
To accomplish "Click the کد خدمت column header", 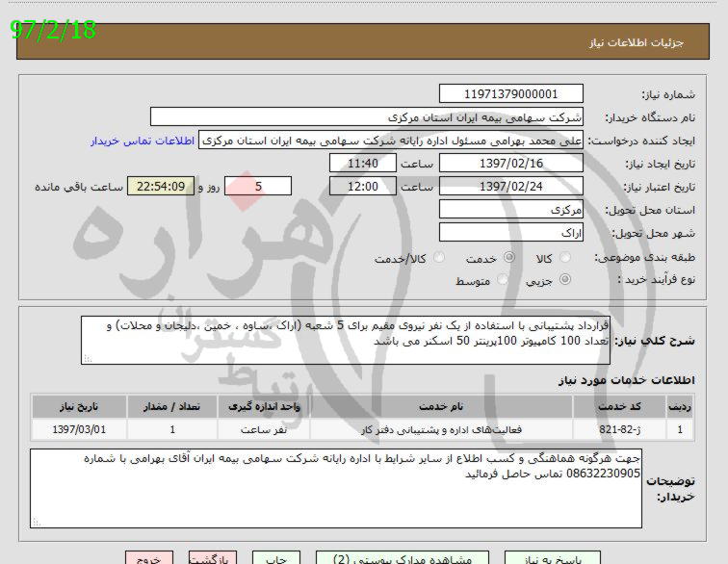I will tap(619, 406).
